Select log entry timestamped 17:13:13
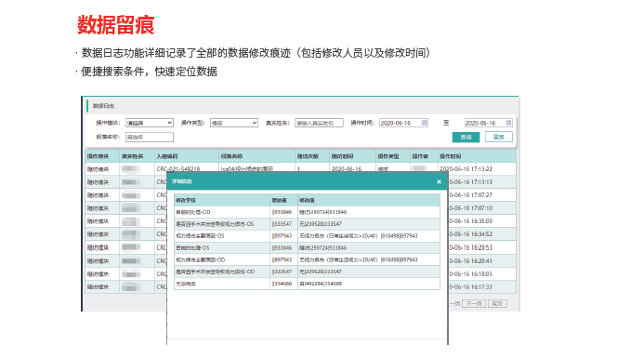The width and height of the screenshot is (644, 358). pyautogui.click(x=470, y=182)
